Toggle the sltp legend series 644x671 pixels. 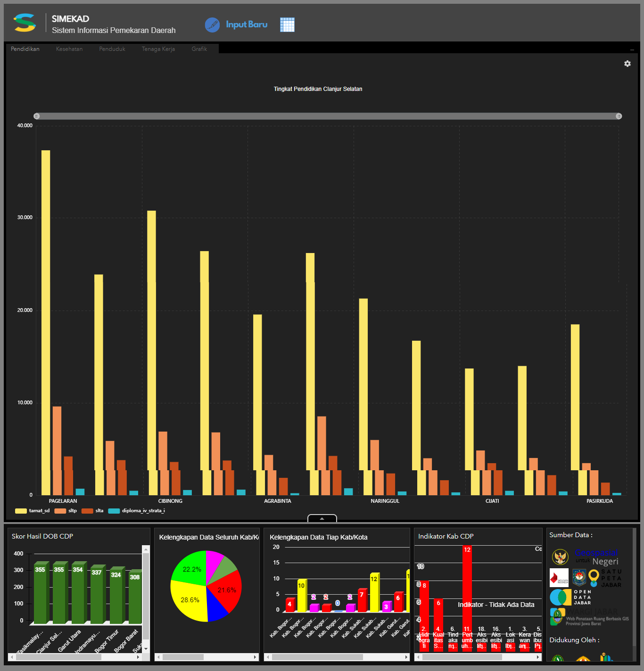pyautogui.click(x=66, y=511)
